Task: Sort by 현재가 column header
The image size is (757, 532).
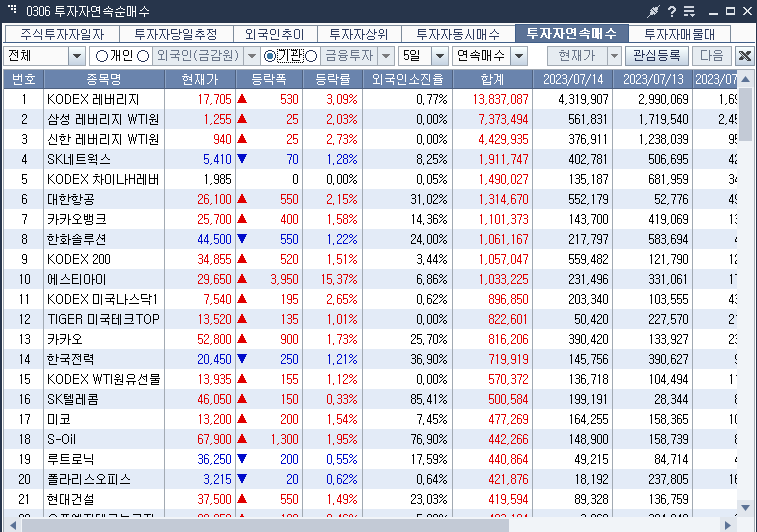Action: pos(200,79)
